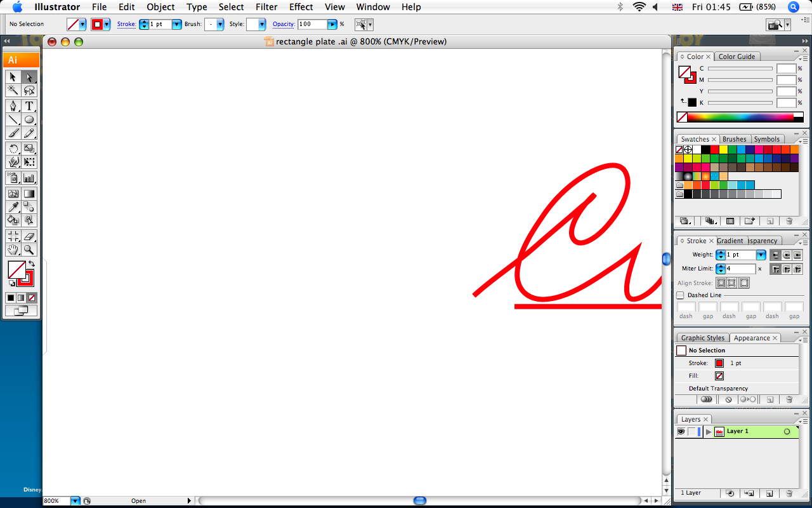Delete swatch trash icon in Swatches panel

(x=789, y=221)
